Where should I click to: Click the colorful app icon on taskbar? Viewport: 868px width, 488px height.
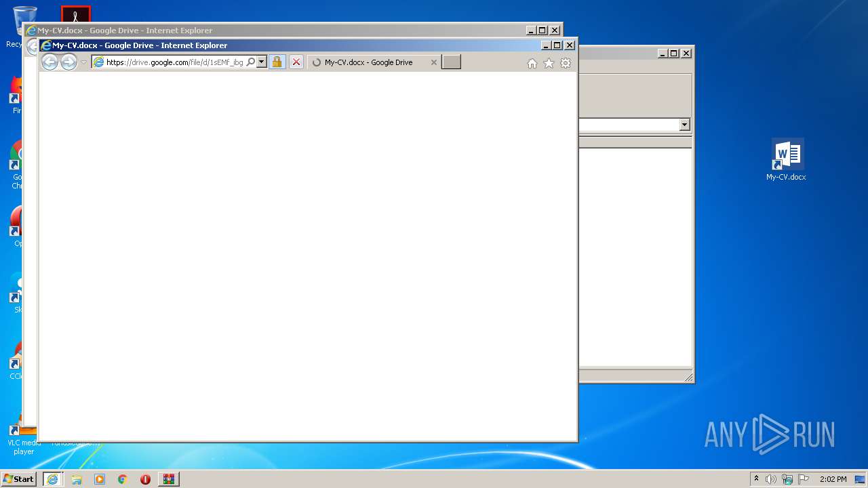168,479
